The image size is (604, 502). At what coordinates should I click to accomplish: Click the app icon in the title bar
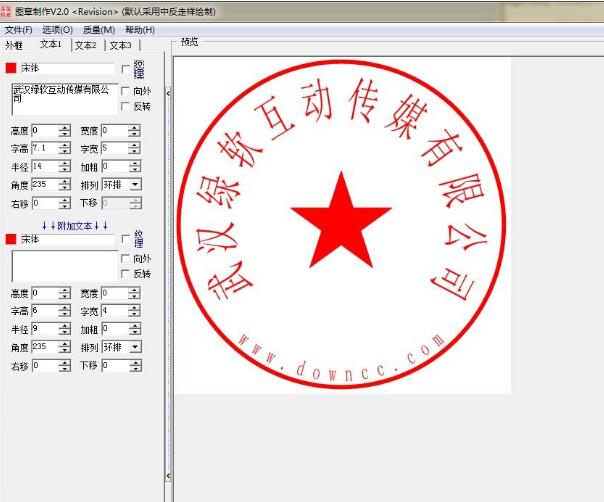click(7, 11)
